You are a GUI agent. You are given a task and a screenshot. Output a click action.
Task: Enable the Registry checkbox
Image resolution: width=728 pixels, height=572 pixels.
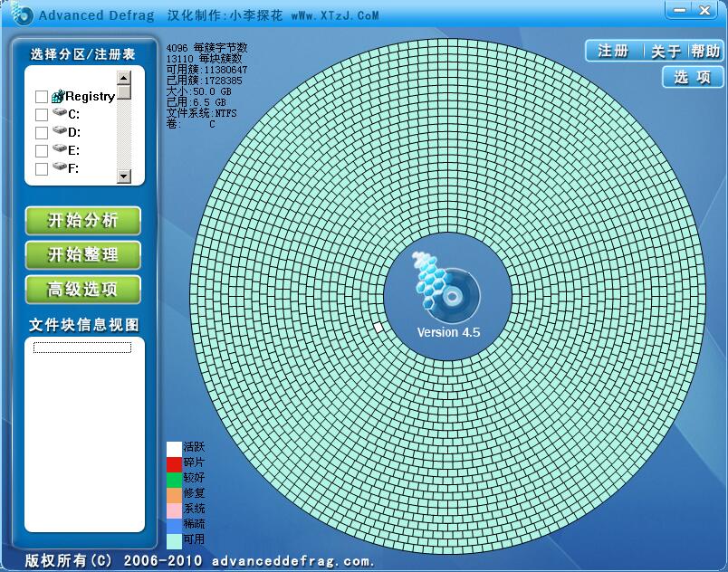[x=41, y=95]
